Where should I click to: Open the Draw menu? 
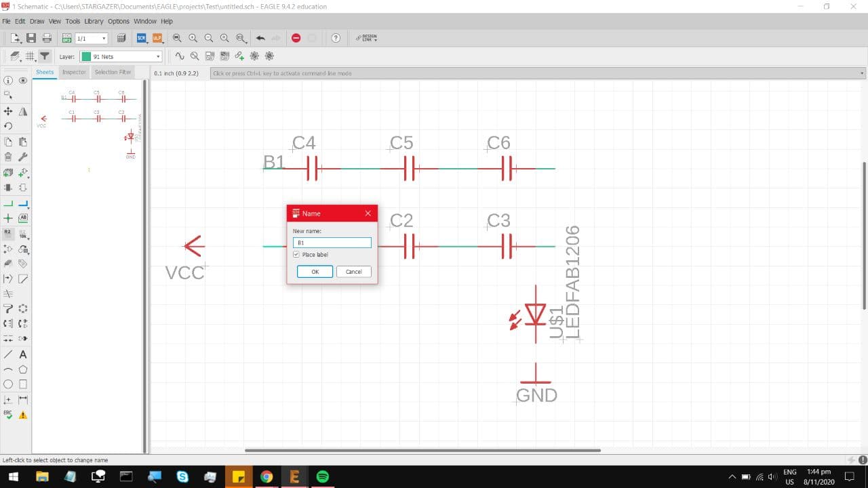click(37, 21)
